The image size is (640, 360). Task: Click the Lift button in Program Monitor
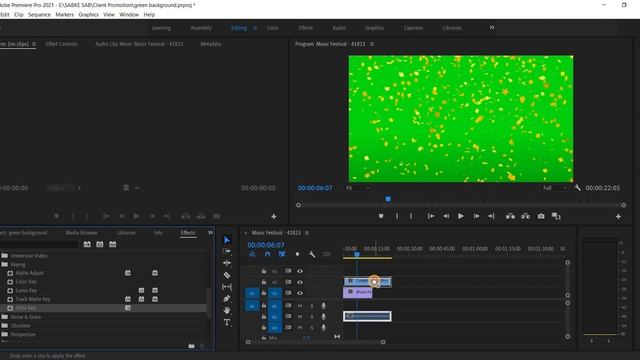[x=510, y=216]
